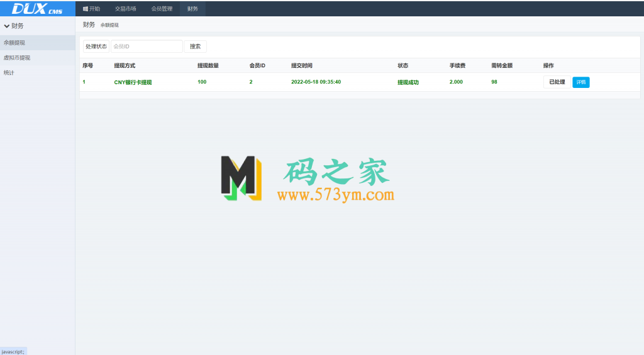644x355 pixels.
Task: Click the 需转金额 value 98
Action: tap(494, 82)
